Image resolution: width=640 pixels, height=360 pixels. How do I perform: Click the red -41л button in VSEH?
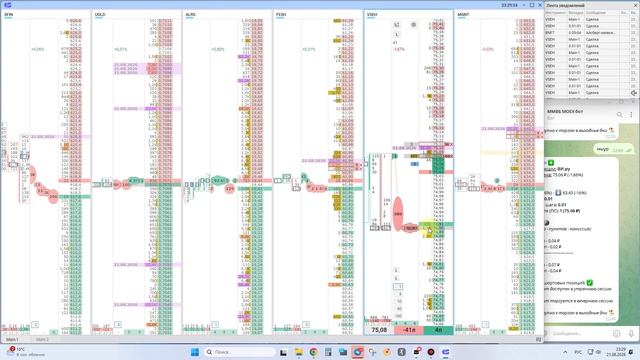click(x=409, y=330)
